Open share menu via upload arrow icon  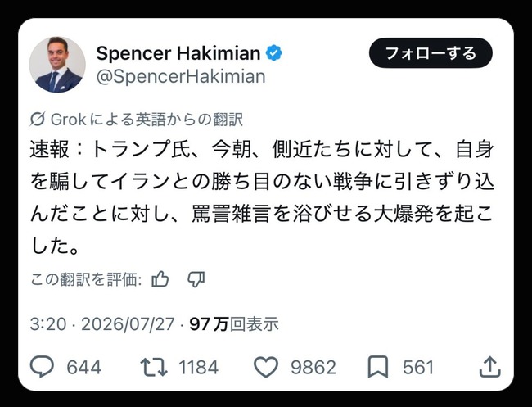coord(490,367)
